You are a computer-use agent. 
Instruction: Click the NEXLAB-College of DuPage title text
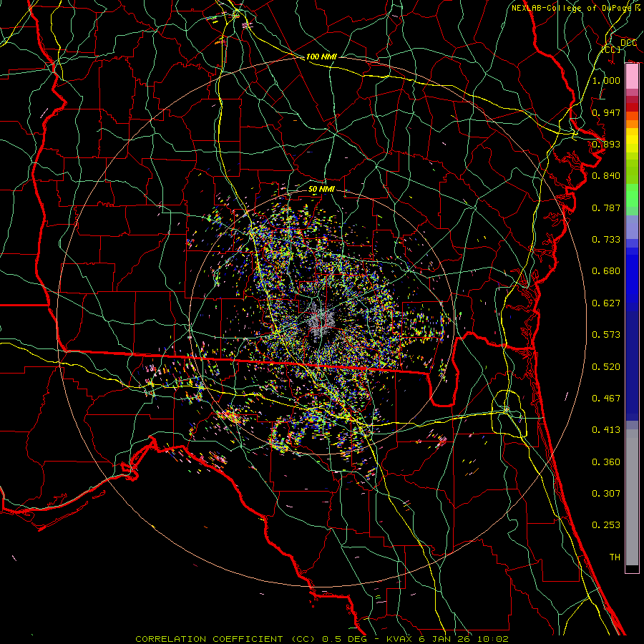tap(571, 8)
